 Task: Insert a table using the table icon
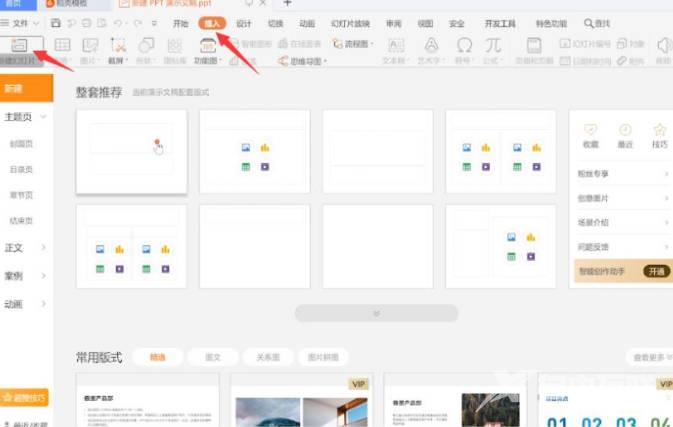pos(62,45)
